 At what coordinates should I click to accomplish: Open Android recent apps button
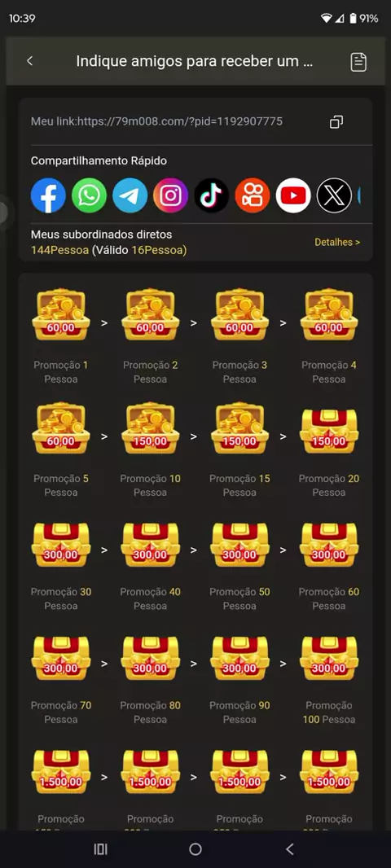click(x=100, y=849)
